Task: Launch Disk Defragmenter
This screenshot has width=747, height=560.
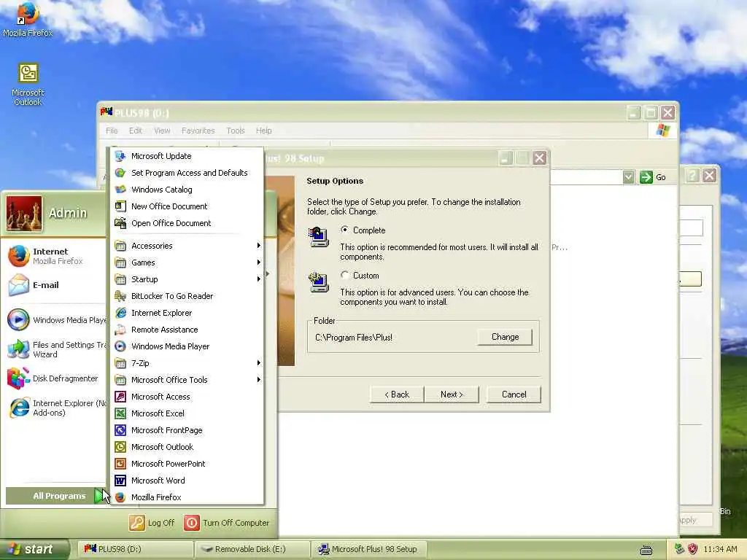Action: [55, 378]
